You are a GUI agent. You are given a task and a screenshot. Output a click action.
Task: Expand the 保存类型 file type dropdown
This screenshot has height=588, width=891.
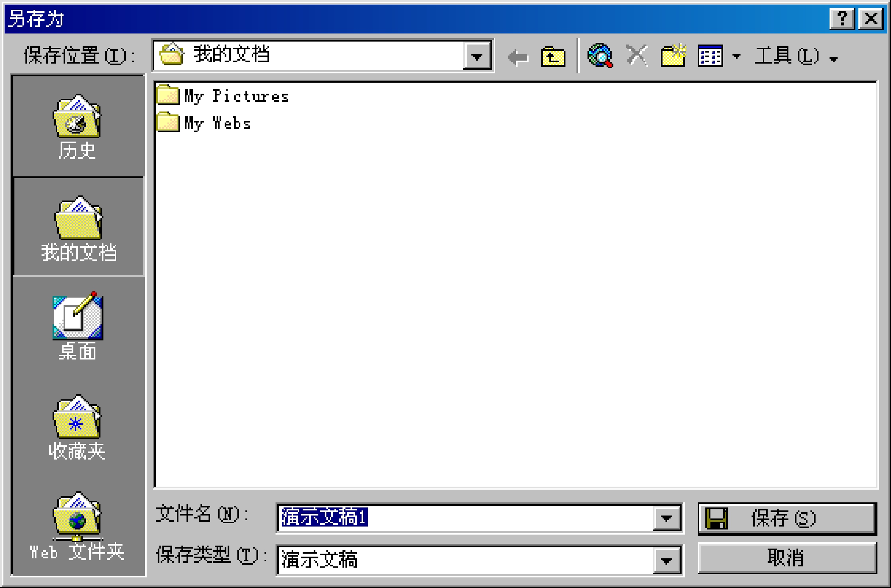coord(667,560)
